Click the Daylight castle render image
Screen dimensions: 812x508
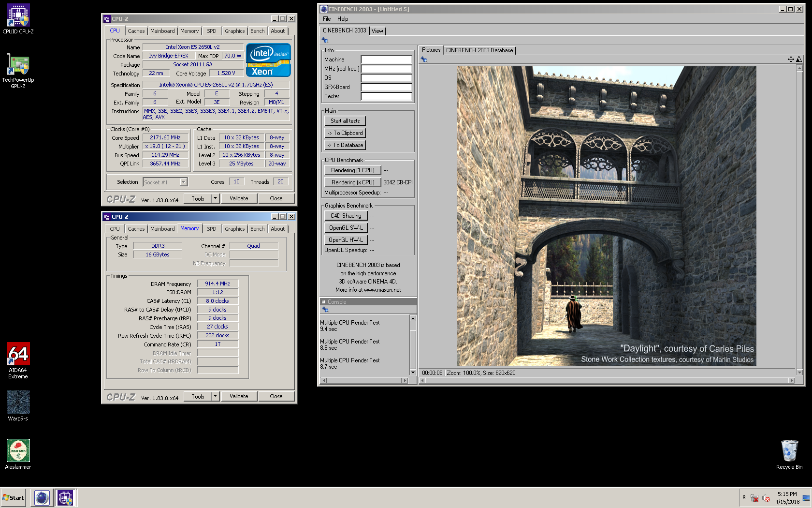point(607,216)
